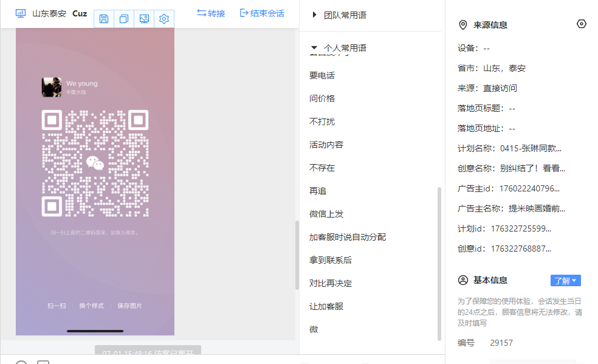Click the 落地页地址 row

pos(487,128)
